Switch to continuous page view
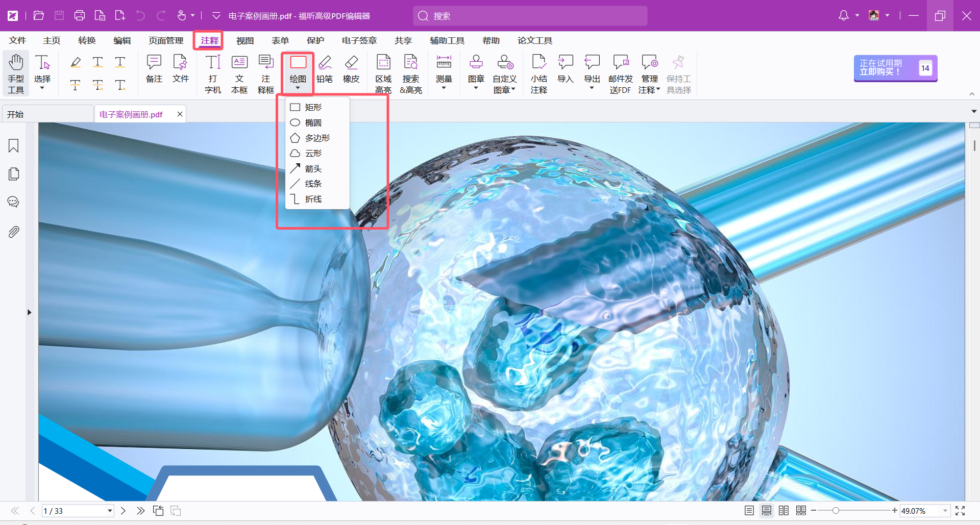Image resolution: width=980 pixels, height=525 pixels. (767, 511)
